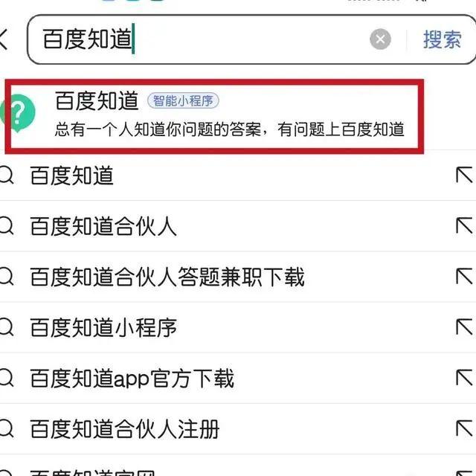Clear the search text with X button

click(x=380, y=39)
